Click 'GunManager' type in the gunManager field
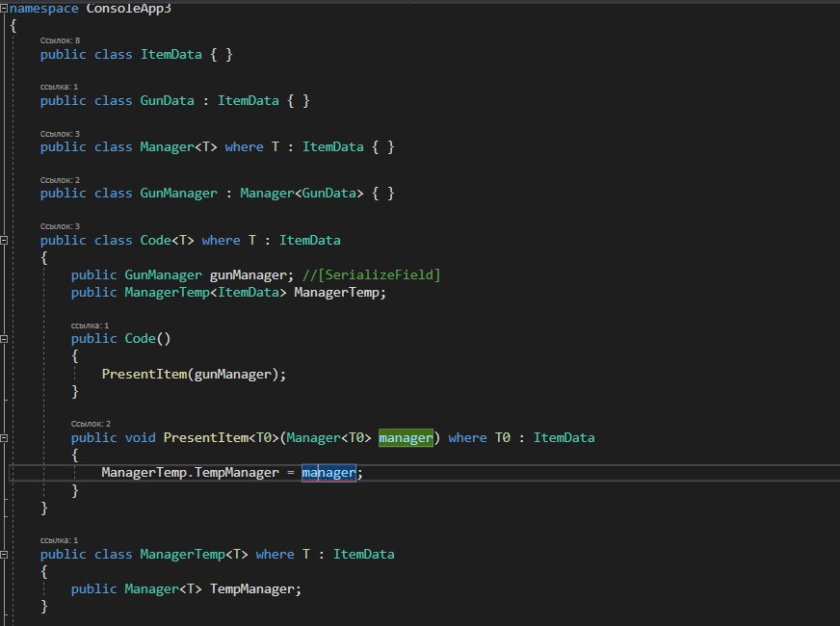The width and height of the screenshot is (840, 626). tap(164, 275)
